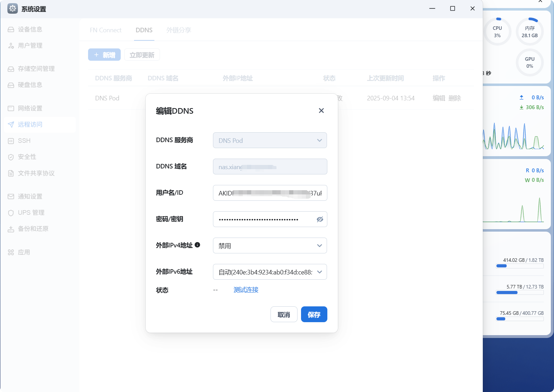Click the 硬盘信息 sidebar icon
Image resolution: width=554 pixels, height=392 pixels.
11,85
